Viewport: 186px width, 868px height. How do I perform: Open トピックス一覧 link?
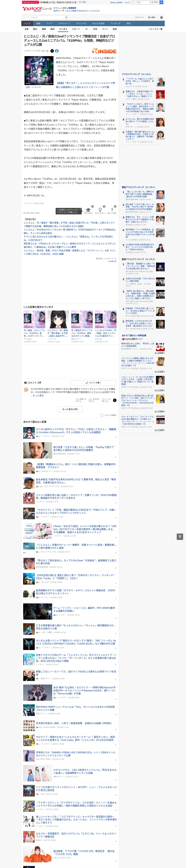coord(155,29)
